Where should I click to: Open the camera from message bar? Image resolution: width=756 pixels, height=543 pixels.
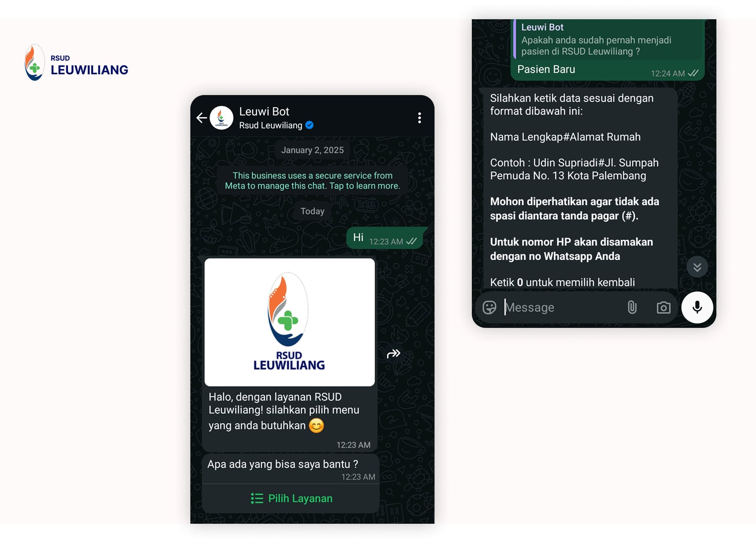point(663,307)
